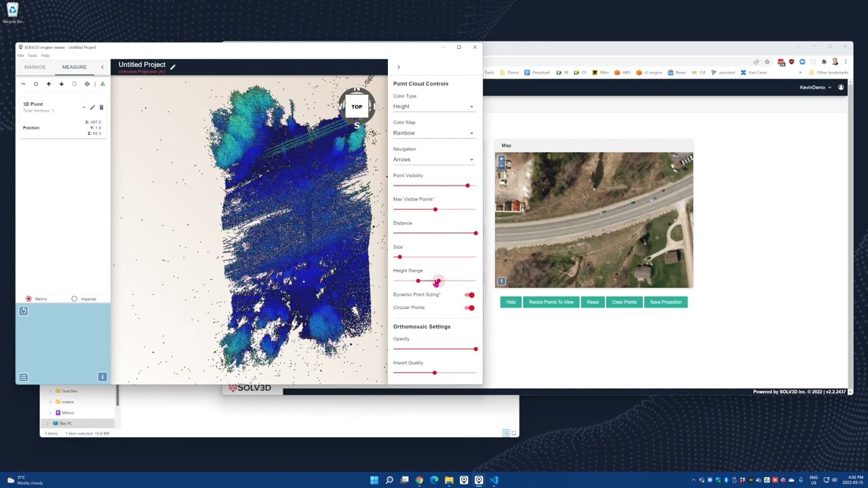Open the Tools menu in SOLV3D viewer
The height and width of the screenshot is (488, 868).
pos(32,56)
